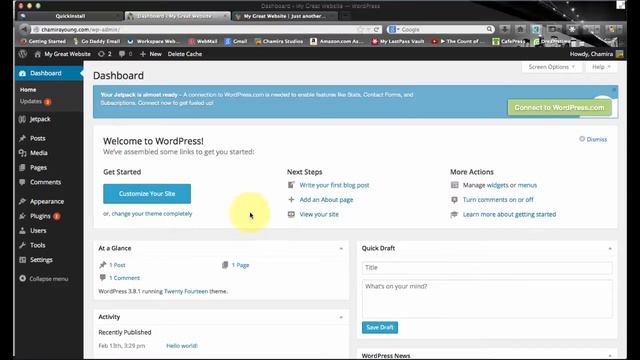Click Customize Your Site button
640x360 pixels.
click(x=147, y=193)
